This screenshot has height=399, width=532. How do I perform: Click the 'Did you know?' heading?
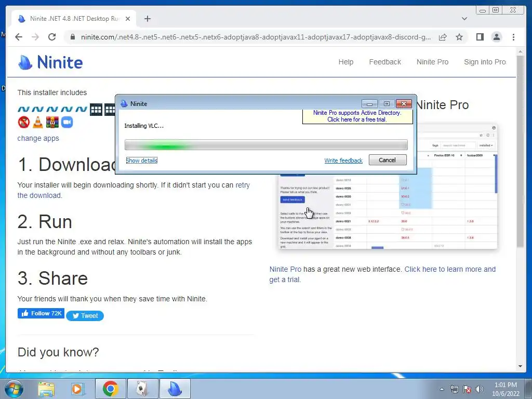click(x=58, y=352)
